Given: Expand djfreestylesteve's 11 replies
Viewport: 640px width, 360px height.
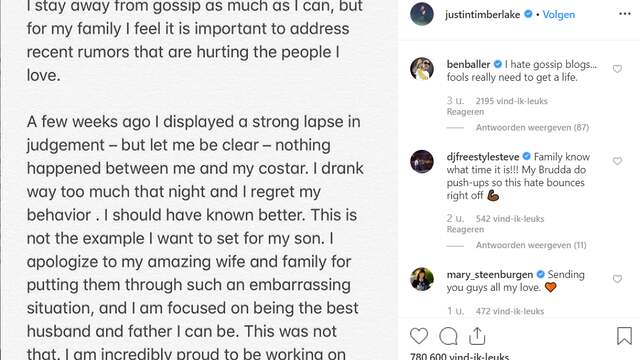Looking at the screenshot, I should pos(531,245).
